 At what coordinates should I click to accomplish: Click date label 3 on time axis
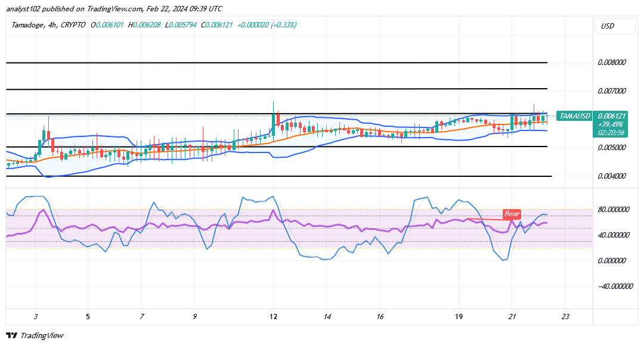[x=36, y=317]
